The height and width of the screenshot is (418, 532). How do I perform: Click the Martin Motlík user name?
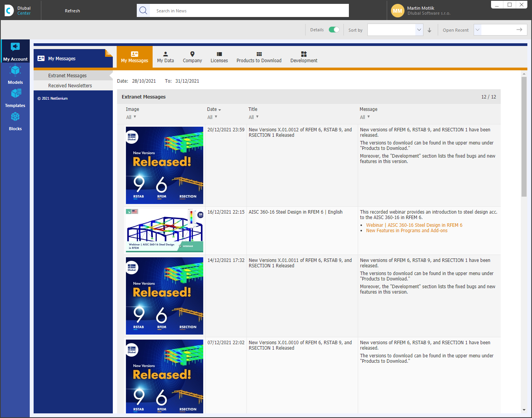[x=421, y=8]
